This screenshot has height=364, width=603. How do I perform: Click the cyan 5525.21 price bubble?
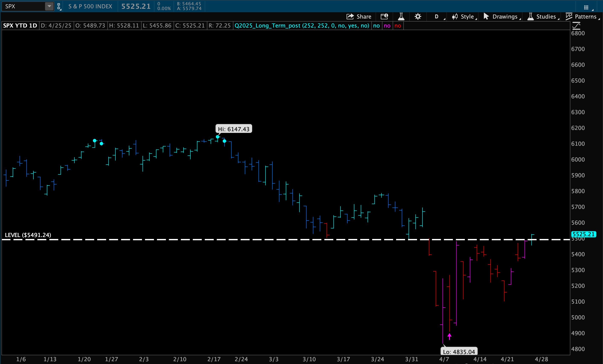click(x=583, y=234)
